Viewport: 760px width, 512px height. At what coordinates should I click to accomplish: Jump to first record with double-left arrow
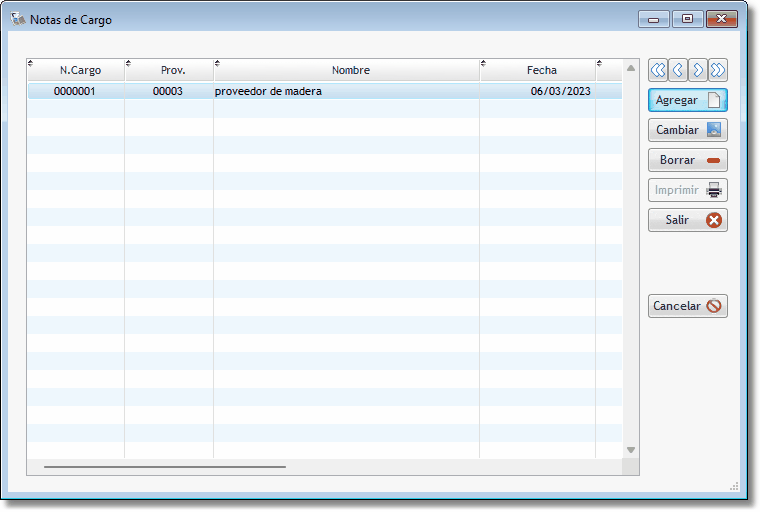pos(658,70)
